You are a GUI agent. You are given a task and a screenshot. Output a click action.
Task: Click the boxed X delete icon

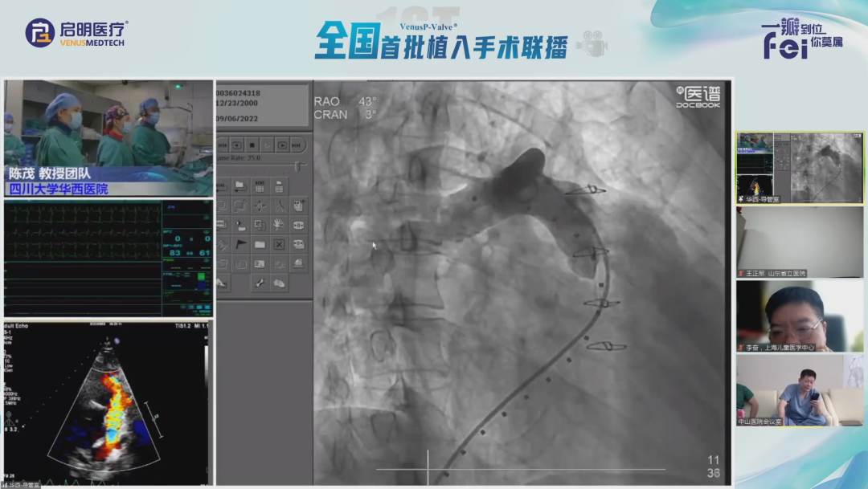pyautogui.click(x=279, y=244)
